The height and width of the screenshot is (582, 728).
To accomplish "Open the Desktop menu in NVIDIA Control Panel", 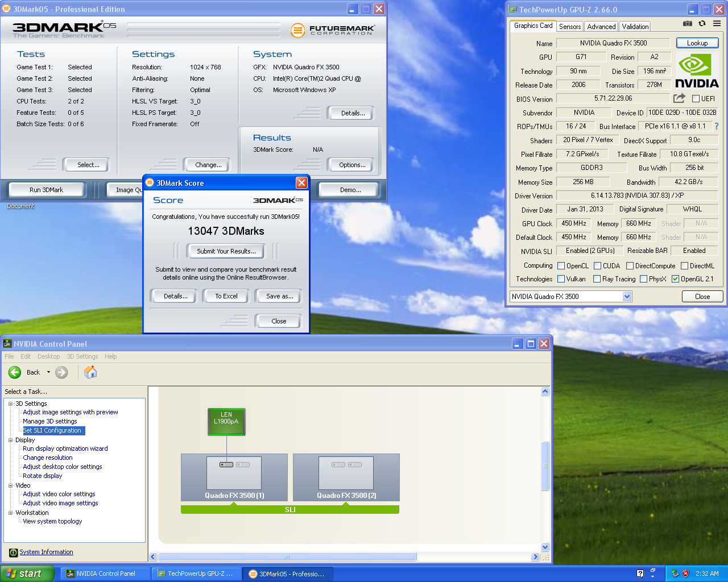I will click(48, 356).
